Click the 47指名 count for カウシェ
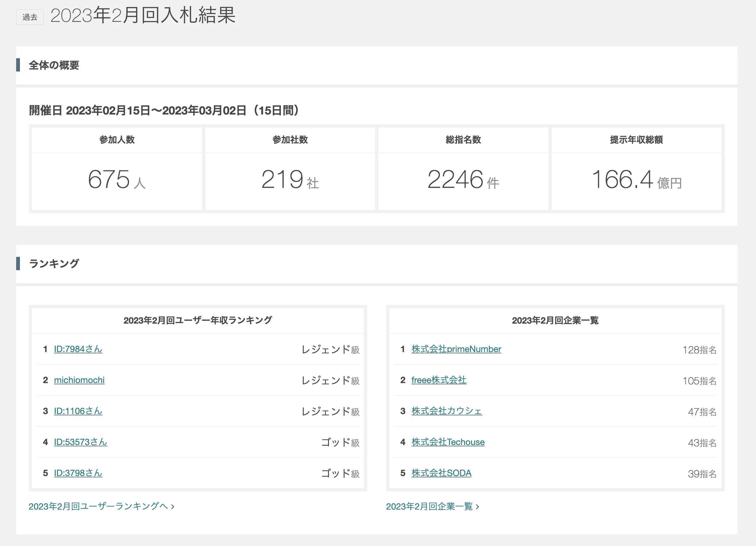The height and width of the screenshot is (546, 756). click(x=702, y=412)
